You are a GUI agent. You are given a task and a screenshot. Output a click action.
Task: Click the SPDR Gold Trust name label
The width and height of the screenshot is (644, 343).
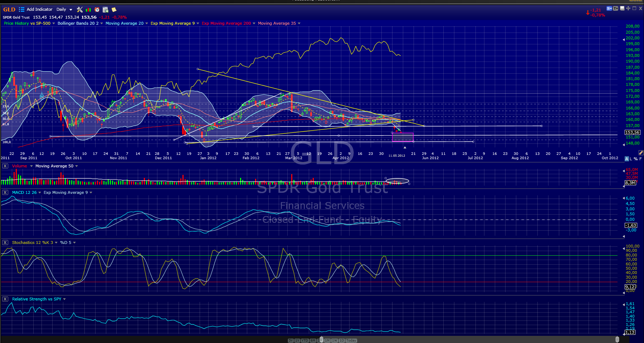[x=16, y=17]
